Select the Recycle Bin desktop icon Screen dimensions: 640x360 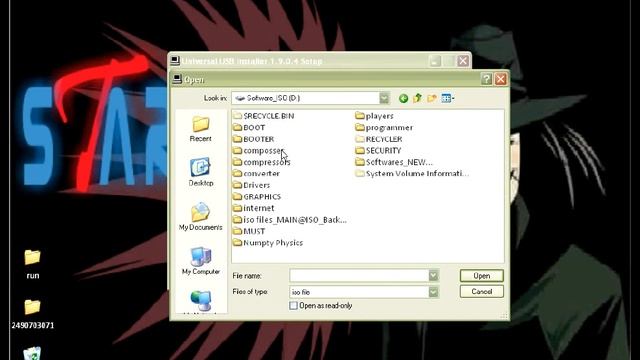point(32,353)
